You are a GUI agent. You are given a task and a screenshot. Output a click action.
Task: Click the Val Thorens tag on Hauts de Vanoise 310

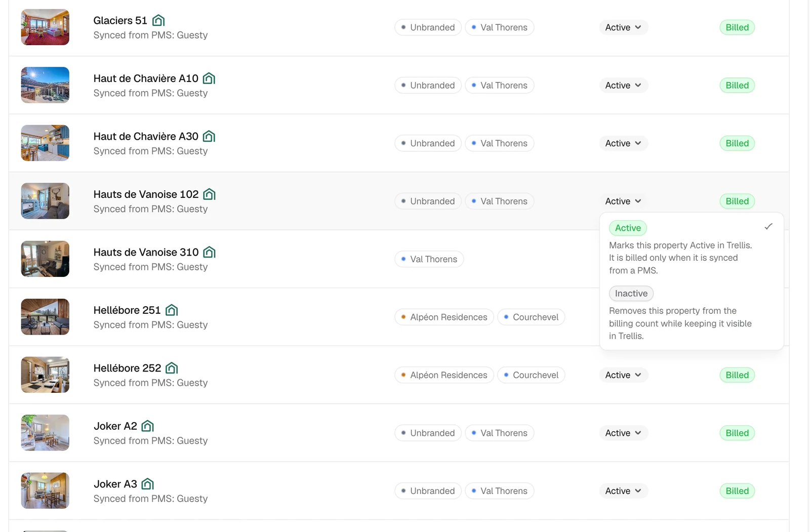pyautogui.click(x=429, y=259)
